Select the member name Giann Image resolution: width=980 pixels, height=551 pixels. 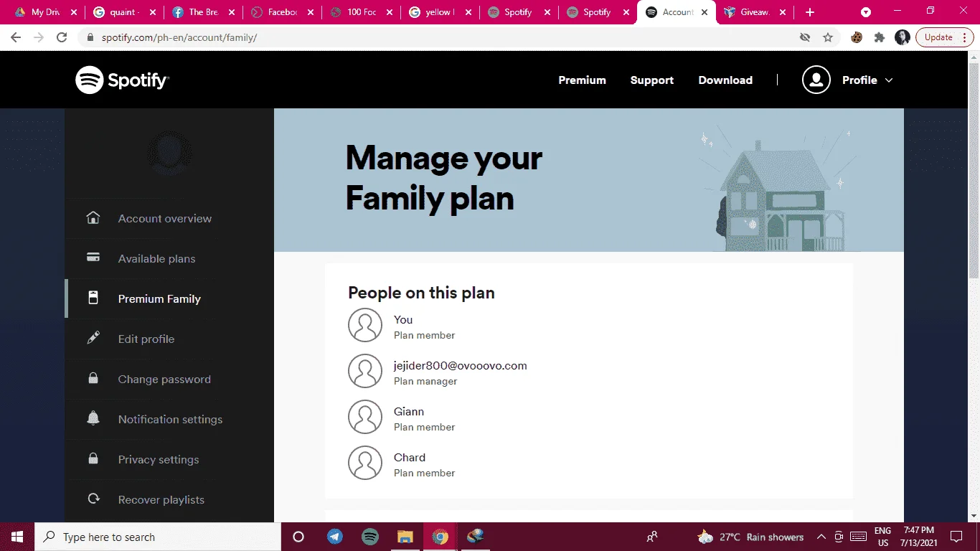tap(409, 411)
